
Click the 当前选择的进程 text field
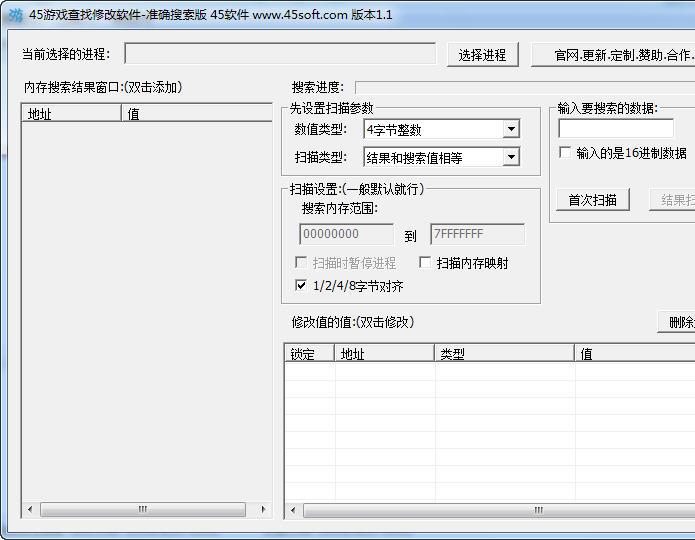(280, 54)
